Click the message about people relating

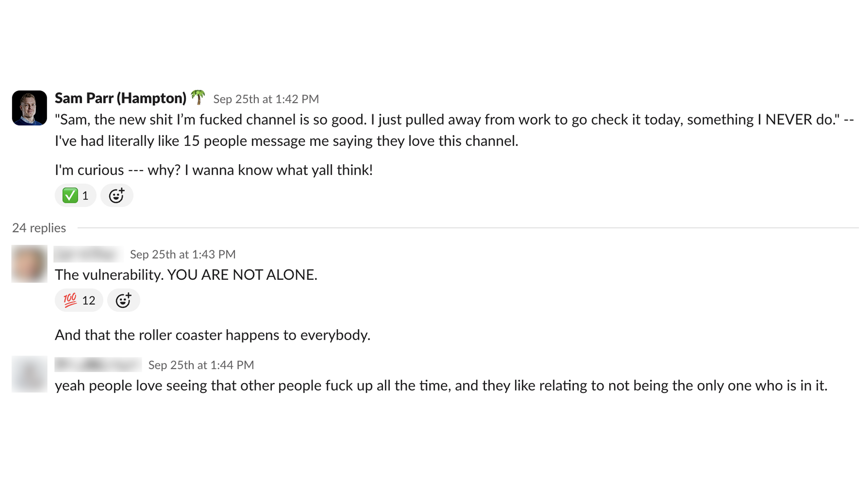[x=441, y=386]
